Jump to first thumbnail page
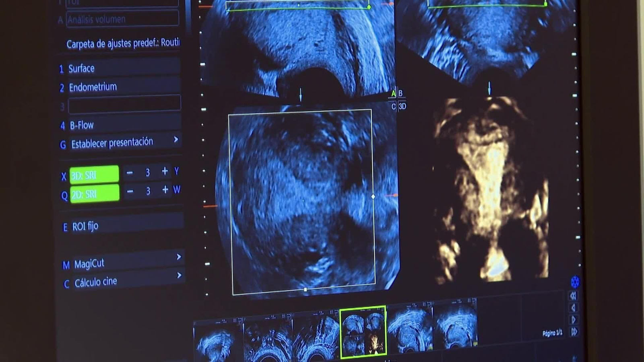 click(x=573, y=296)
